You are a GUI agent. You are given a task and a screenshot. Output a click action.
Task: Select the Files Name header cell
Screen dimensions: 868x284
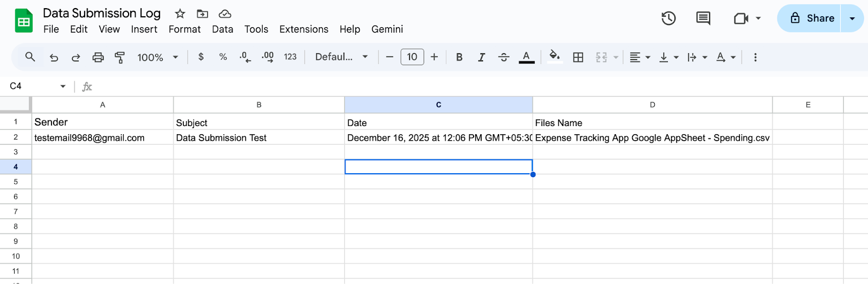tap(653, 122)
